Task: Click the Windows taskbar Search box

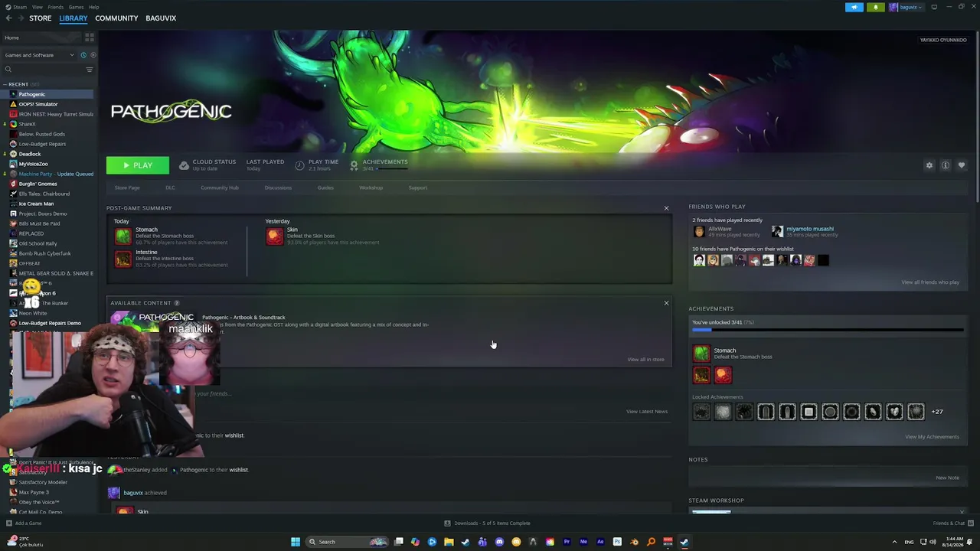Action: [x=347, y=542]
